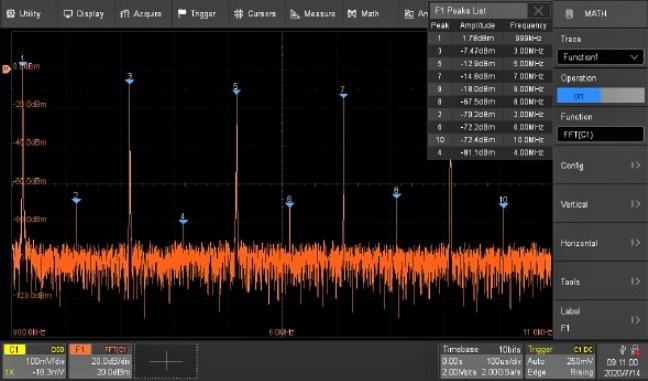Click the F1 trace offset indicator
The height and width of the screenshot is (381, 648).
coord(6,69)
